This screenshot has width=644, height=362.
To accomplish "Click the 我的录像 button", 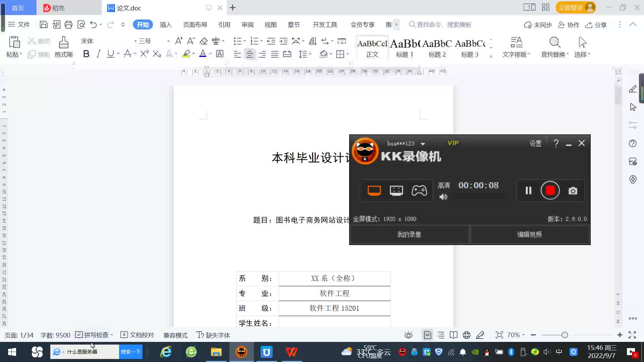I will point(409,234).
